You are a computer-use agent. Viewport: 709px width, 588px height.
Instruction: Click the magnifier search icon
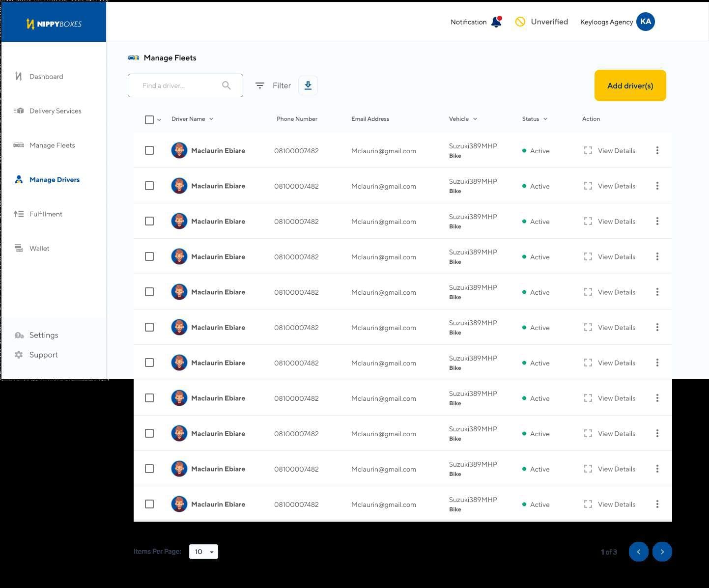pos(226,85)
